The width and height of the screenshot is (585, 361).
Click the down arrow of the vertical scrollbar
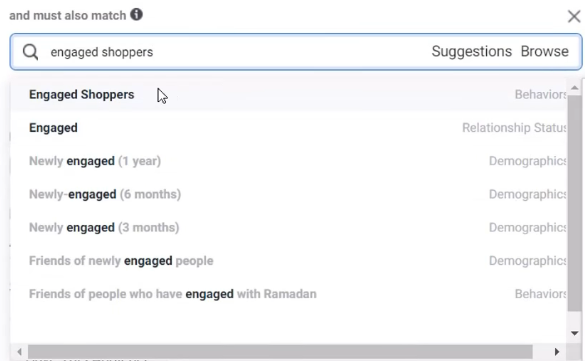pos(575,333)
